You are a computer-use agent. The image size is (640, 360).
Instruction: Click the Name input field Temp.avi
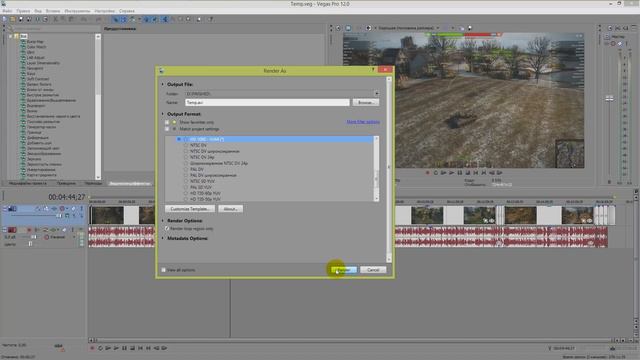[267, 102]
